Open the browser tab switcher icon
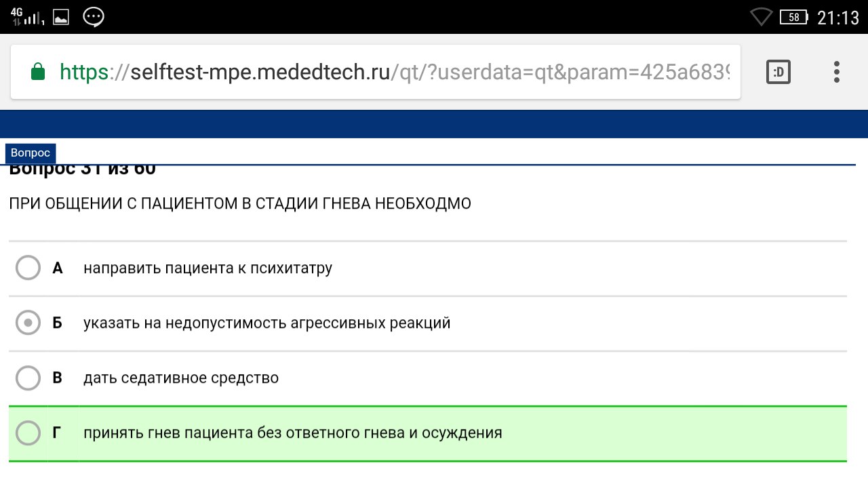 tap(778, 72)
